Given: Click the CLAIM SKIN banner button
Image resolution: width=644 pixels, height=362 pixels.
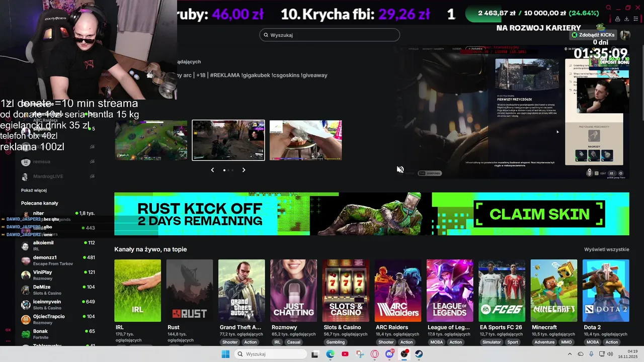Looking at the screenshot, I should [539, 214].
